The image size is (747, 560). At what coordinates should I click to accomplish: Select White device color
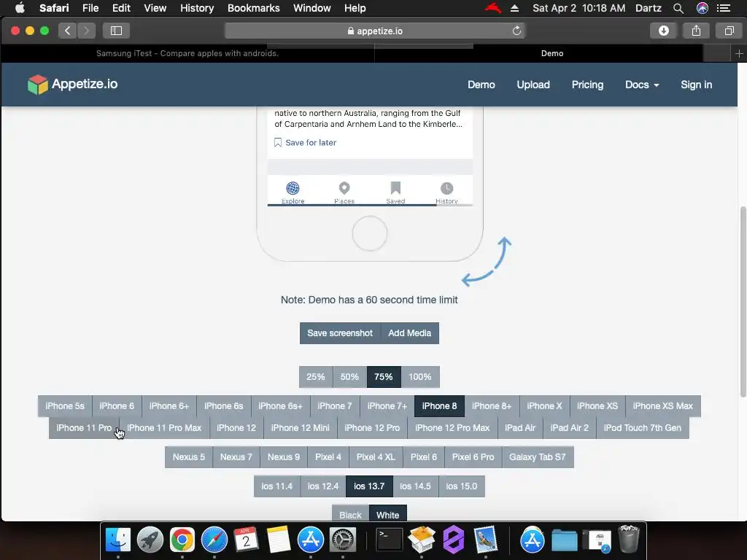(x=388, y=515)
